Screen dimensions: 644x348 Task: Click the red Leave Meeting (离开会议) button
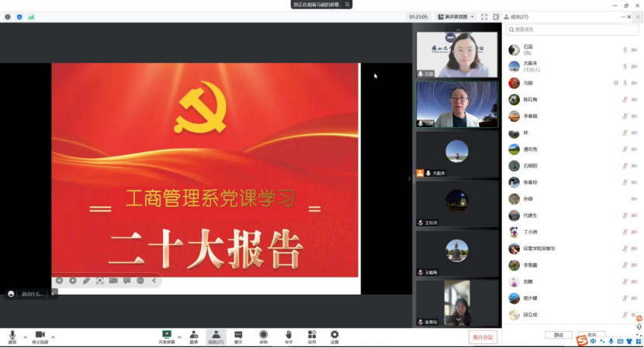tap(483, 337)
